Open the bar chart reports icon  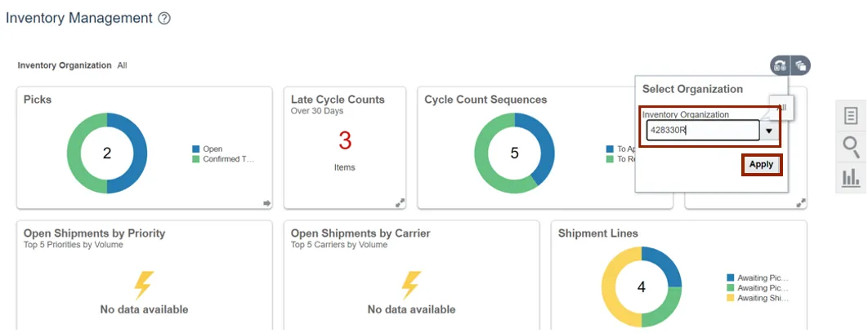coord(851,177)
